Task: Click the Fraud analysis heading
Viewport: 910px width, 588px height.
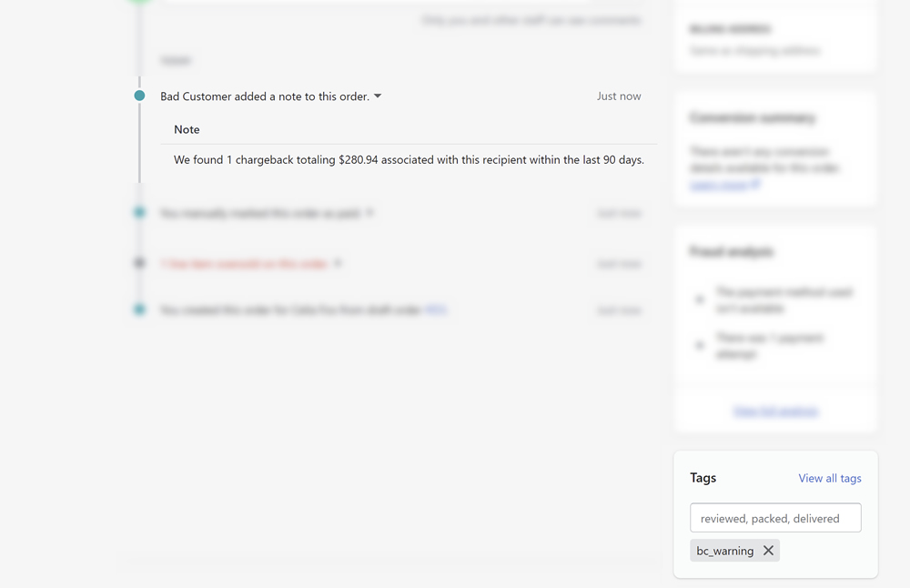Action: [732, 251]
